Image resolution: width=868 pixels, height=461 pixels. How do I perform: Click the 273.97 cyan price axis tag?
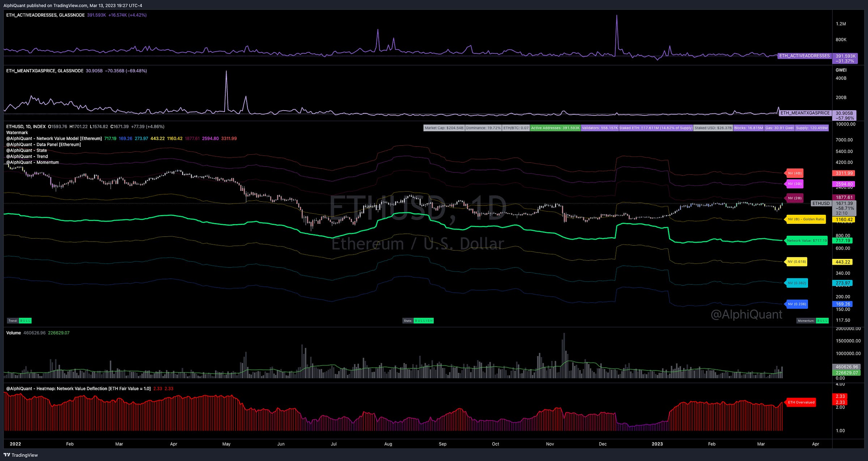842,283
